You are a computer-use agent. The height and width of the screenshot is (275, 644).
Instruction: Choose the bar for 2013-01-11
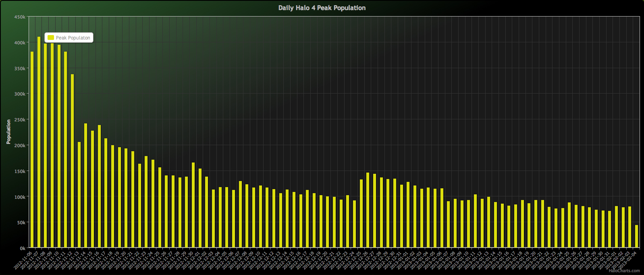[x=476, y=221]
